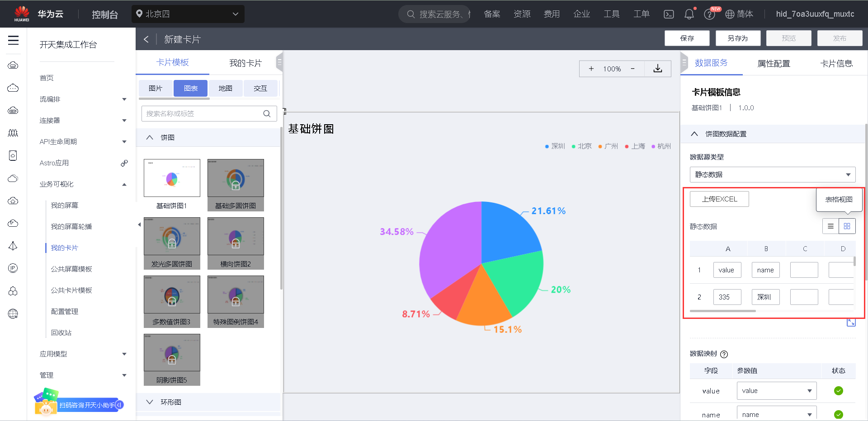
Task: Open the name field parameter dropdown
Action: pos(777,414)
